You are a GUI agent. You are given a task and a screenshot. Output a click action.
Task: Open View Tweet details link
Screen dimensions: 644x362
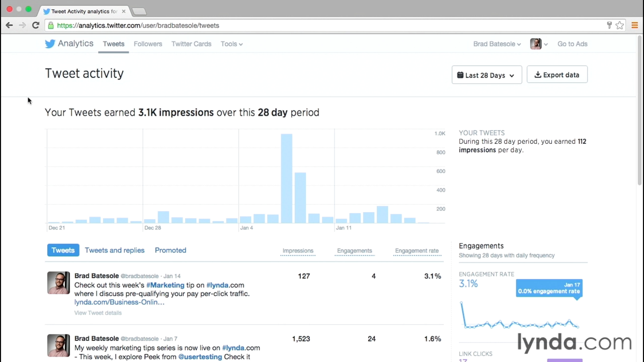point(98,313)
